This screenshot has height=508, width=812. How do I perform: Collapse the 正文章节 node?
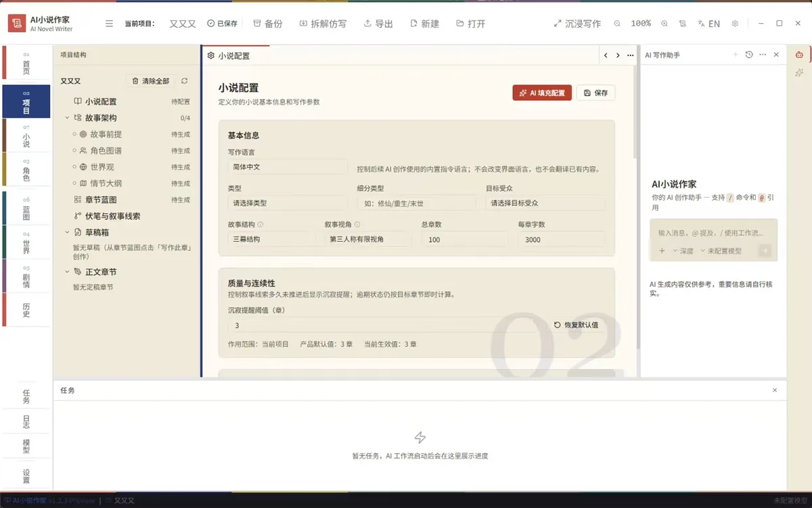pyautogui.click(x=68, y=272)
